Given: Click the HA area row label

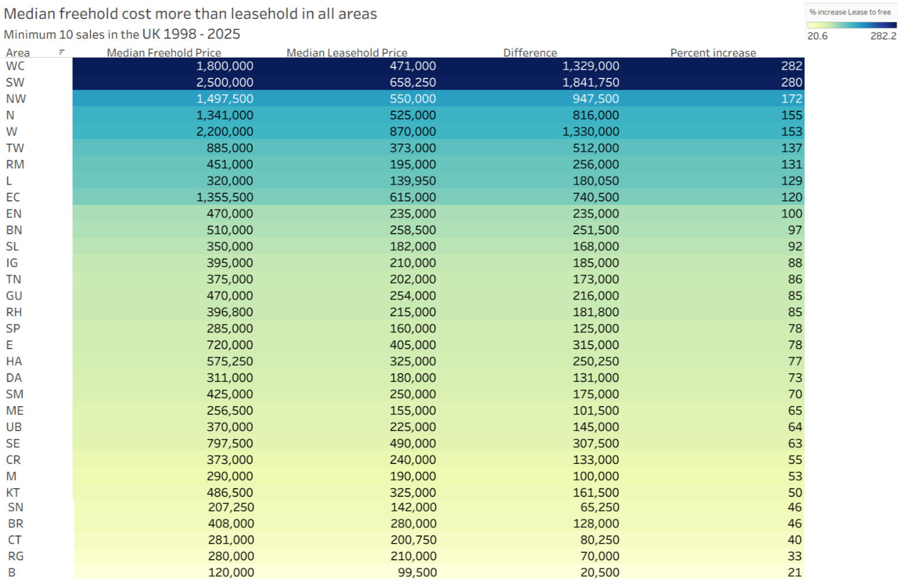Looking at the screenshot, I should click(14, 361).
